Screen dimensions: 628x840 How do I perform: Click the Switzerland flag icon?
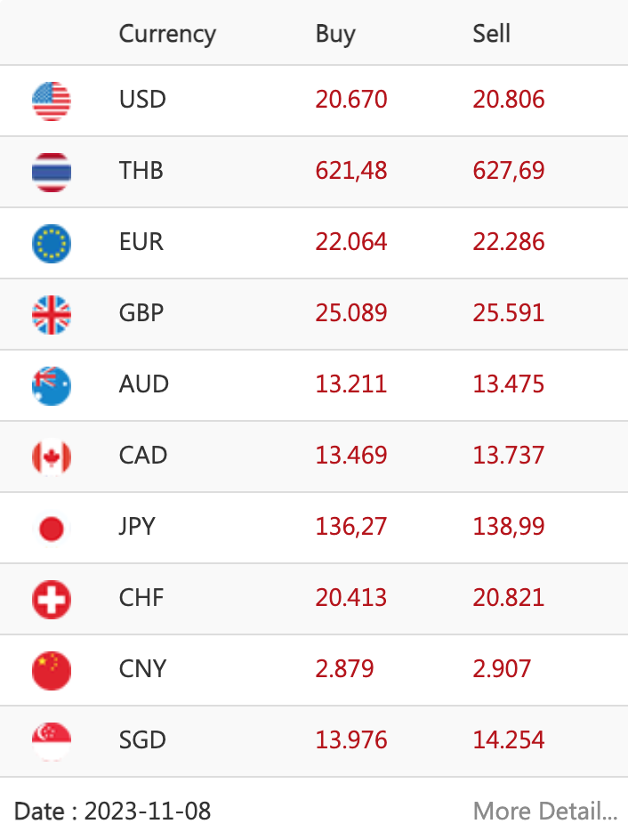point(52,600)
